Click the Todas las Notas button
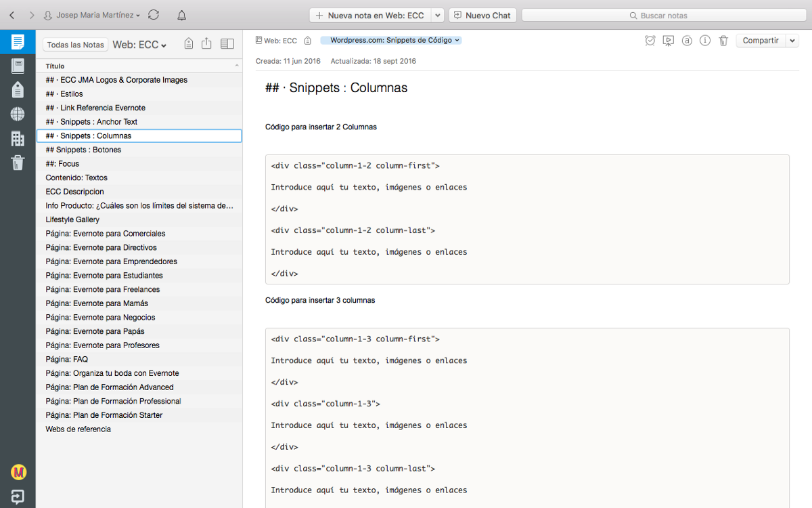 pyautogui.click(x=76, y=45)
